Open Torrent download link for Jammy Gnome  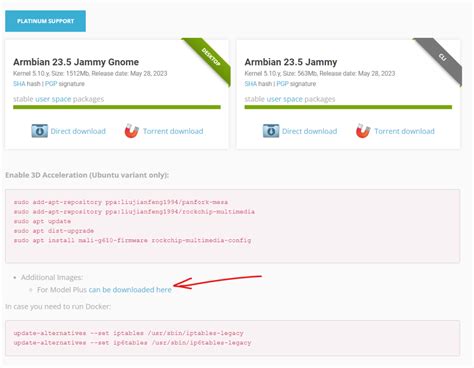point(173,131)
